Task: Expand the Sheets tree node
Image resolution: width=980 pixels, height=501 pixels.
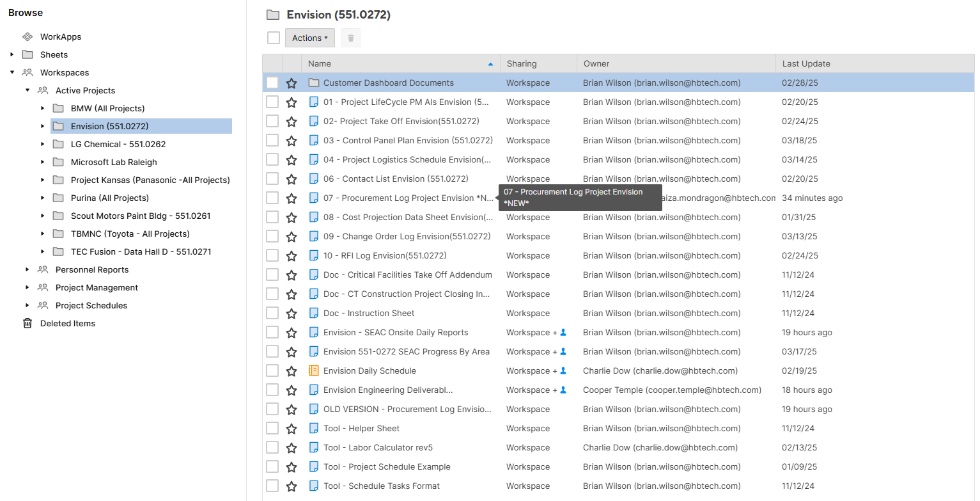Action: tap(12, 54)
